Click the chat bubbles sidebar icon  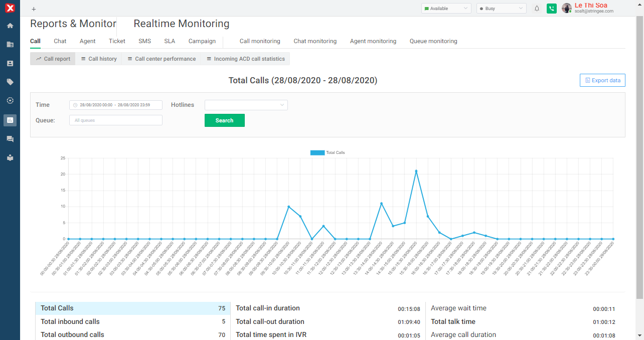coord(10,139)
